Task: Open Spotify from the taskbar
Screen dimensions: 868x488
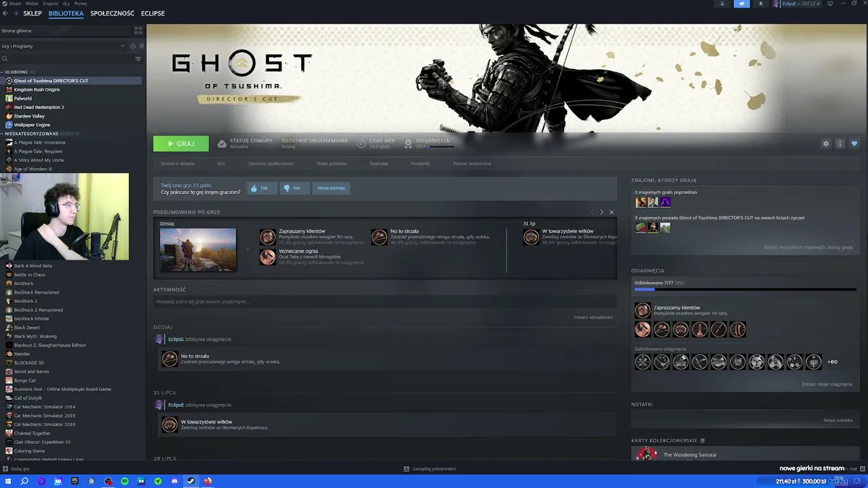Action: click(125, 481)
